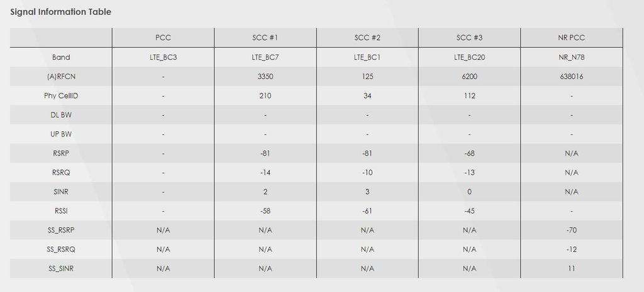Click the LTE_BC20 band cell

(469, 57)
